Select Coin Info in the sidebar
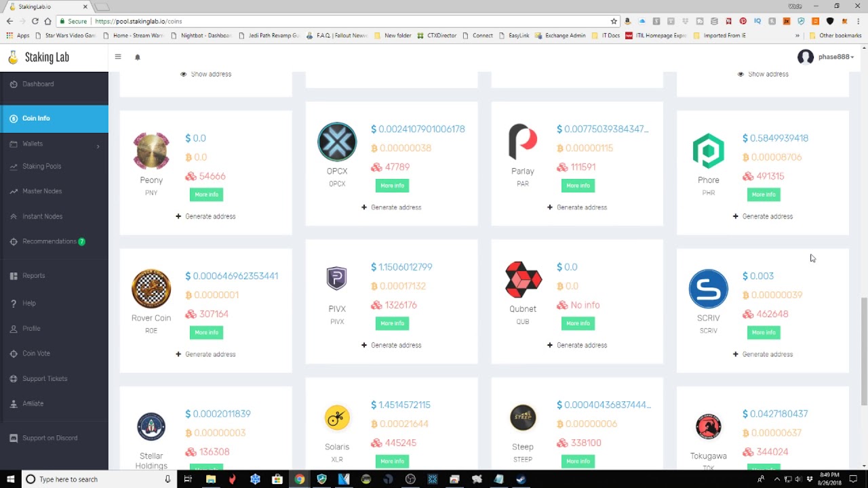Screen dimensions: 868x488 [54, 119]
